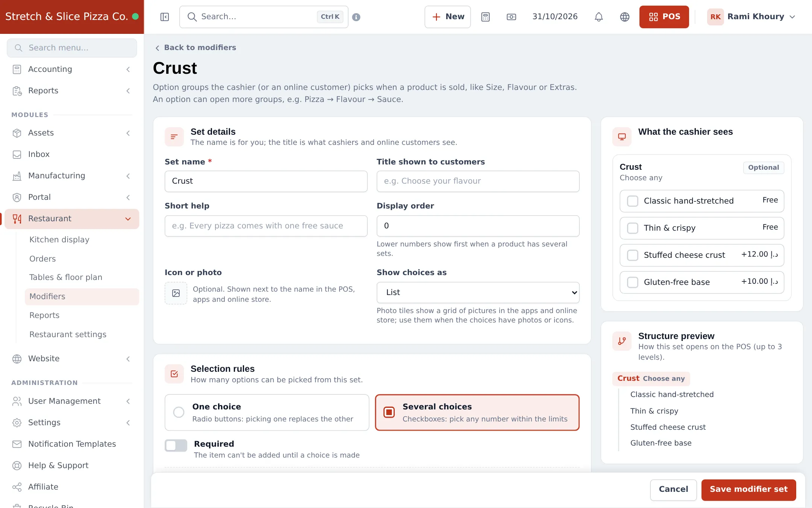Focus the Set name field
812x508 pixels.
click(266, 181)
